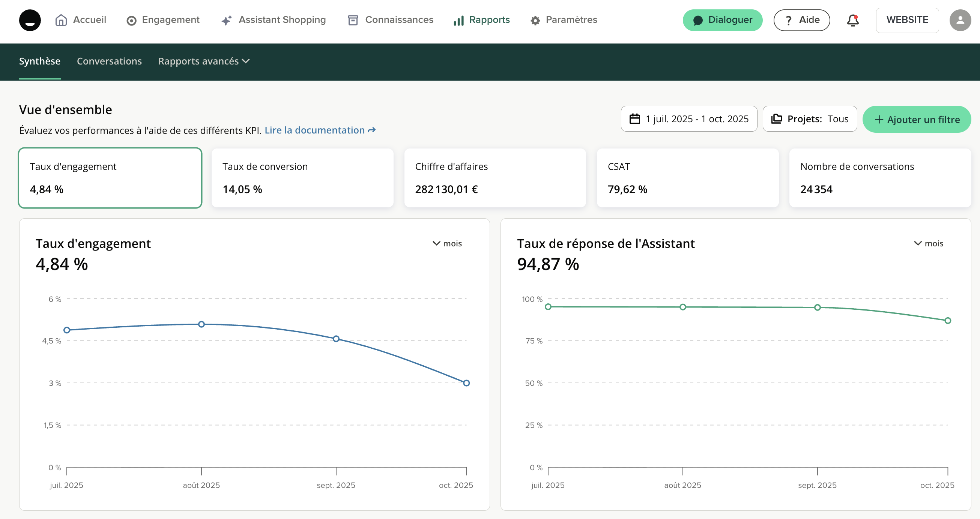Select the Taux de conversion KPI card
This screenshot has height=519, width=980.
tap(302, 178)
